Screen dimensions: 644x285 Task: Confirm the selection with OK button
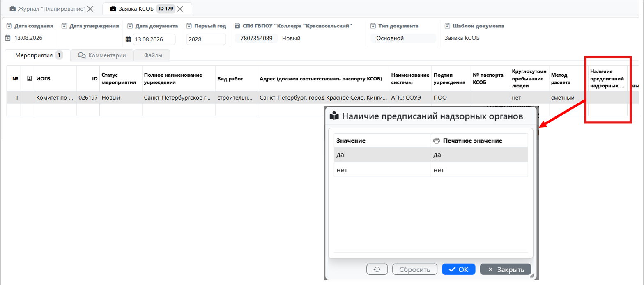tap(459, 269)
